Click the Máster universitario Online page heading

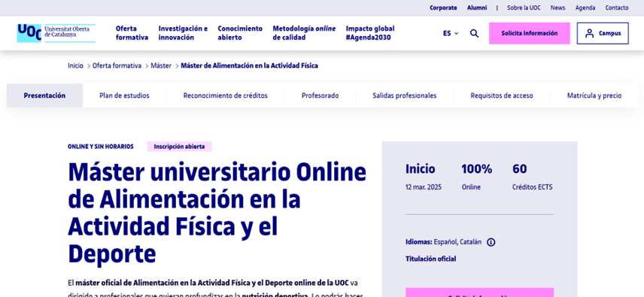tap(217, 214)
